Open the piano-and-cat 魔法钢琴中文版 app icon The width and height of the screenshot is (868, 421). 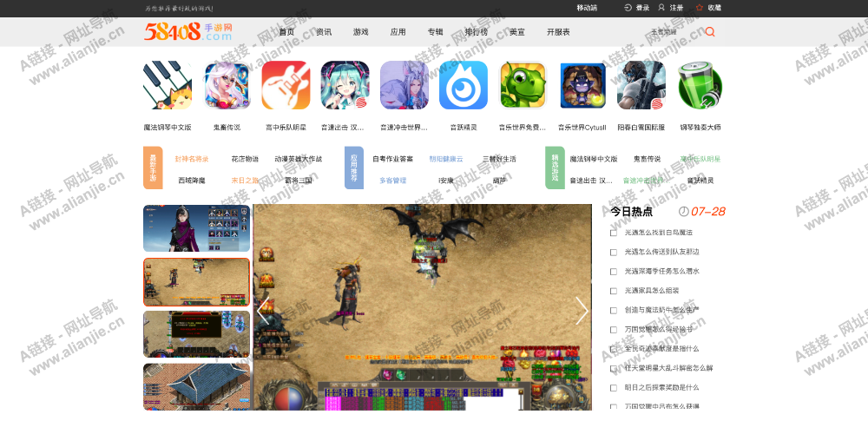coord(168,85)
